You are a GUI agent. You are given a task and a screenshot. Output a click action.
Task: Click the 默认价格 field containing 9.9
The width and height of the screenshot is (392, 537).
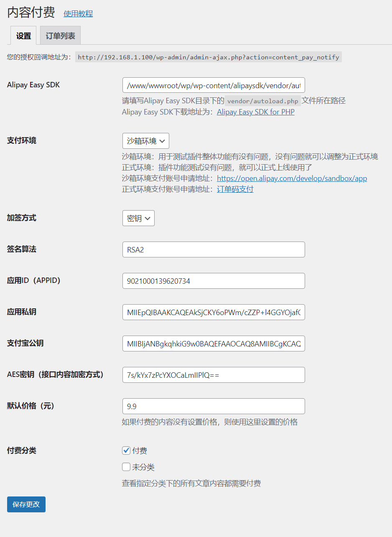coord(214,406)
